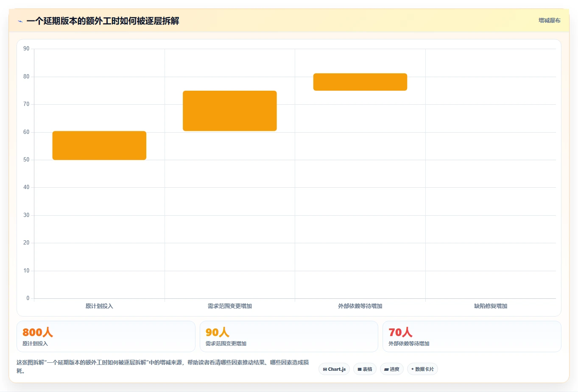This screenshot has width=578, height=392.
Task: Click the 数据卡片 tag chip
Action: click(422, 369)
